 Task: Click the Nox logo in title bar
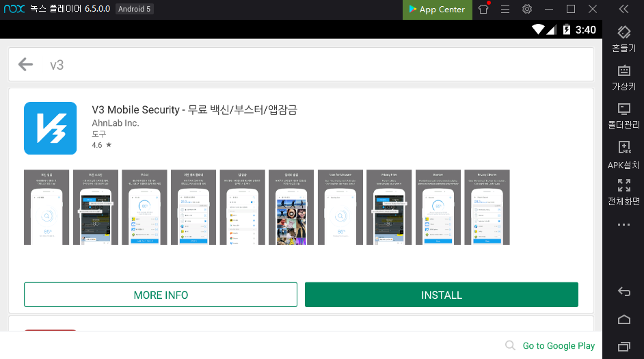[x=14, y=9]
